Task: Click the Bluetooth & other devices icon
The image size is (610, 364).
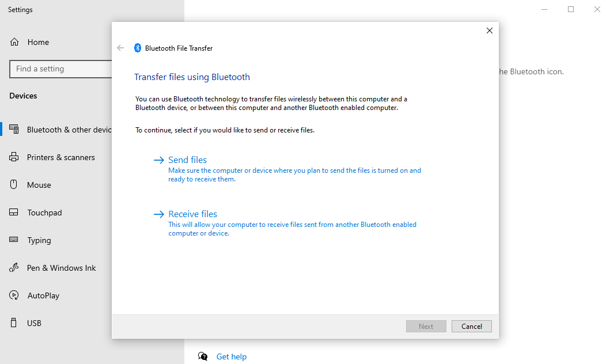Action: tap(14, 129)
